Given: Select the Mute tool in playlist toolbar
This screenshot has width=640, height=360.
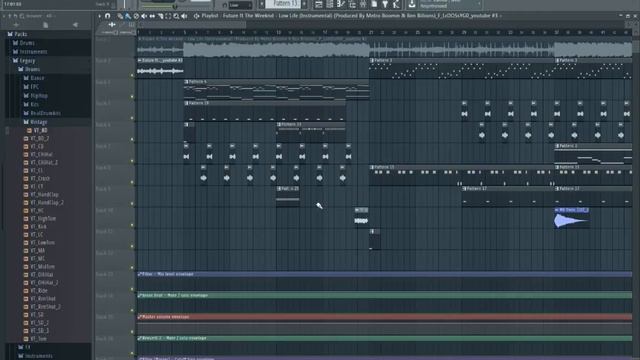Looking at the screenshot, I should [144, 16].
